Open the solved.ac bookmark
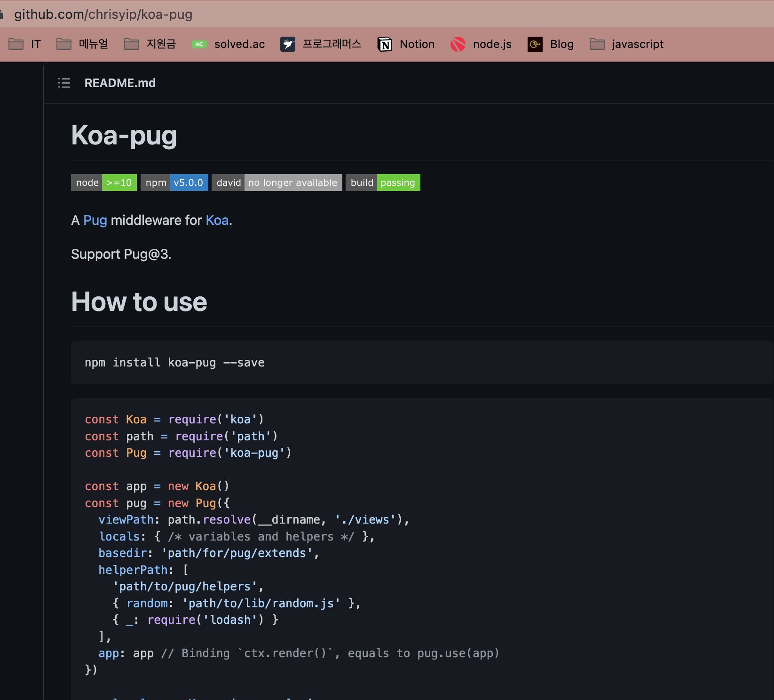 click(229, 44)
